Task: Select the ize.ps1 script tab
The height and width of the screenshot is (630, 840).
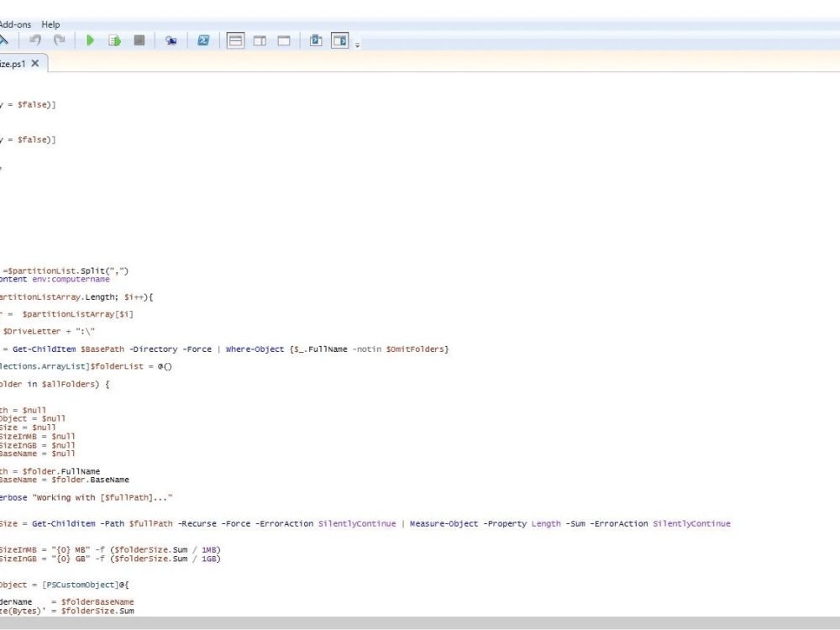Action: coord(13,63)
